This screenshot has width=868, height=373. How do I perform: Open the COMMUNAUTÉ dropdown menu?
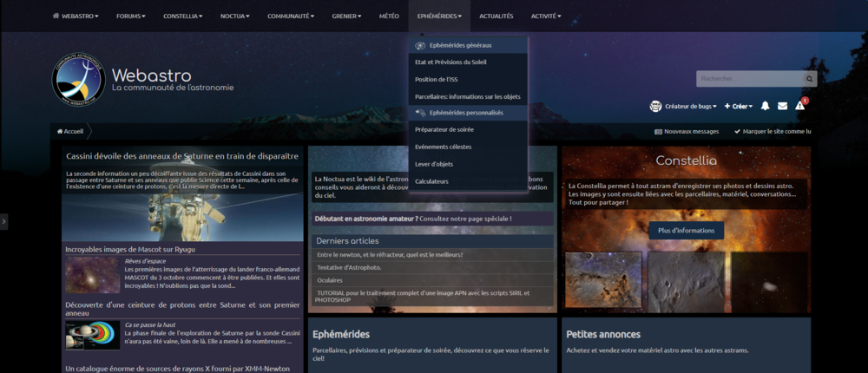click(291, 16)
